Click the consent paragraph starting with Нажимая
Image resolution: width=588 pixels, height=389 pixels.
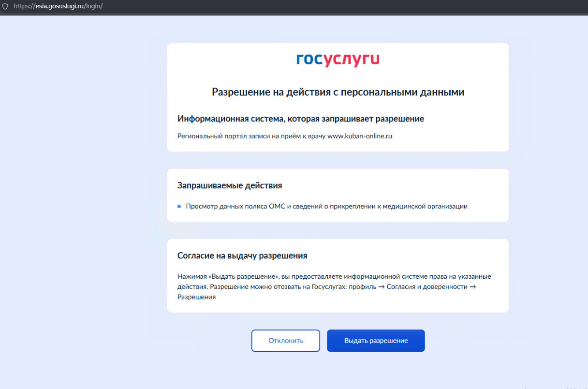point(334,277)
